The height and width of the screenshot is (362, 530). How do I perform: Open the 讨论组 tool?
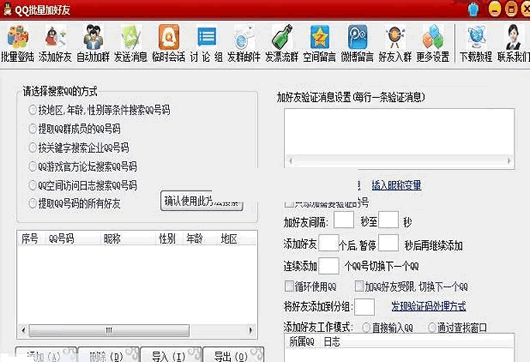[x=206, y=43]
